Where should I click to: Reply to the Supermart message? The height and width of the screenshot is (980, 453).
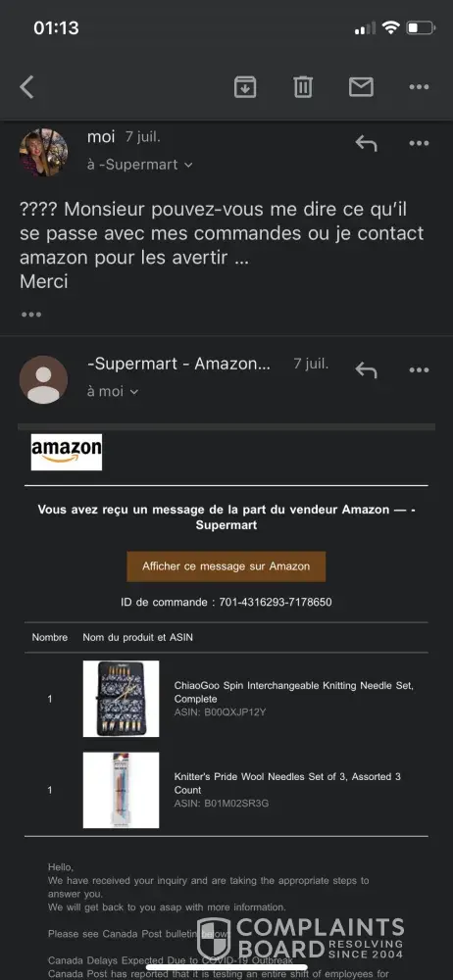click(366, 370)
